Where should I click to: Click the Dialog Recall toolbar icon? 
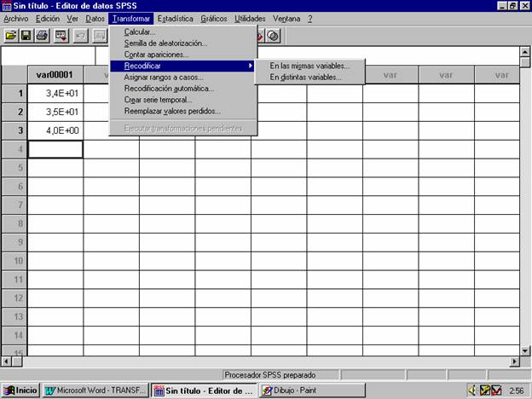[61, 36]
